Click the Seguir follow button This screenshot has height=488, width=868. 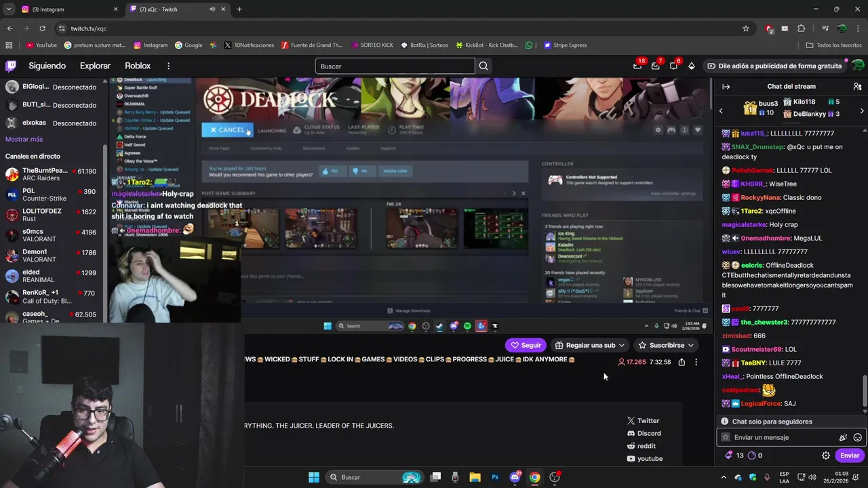tap(526, 345)
